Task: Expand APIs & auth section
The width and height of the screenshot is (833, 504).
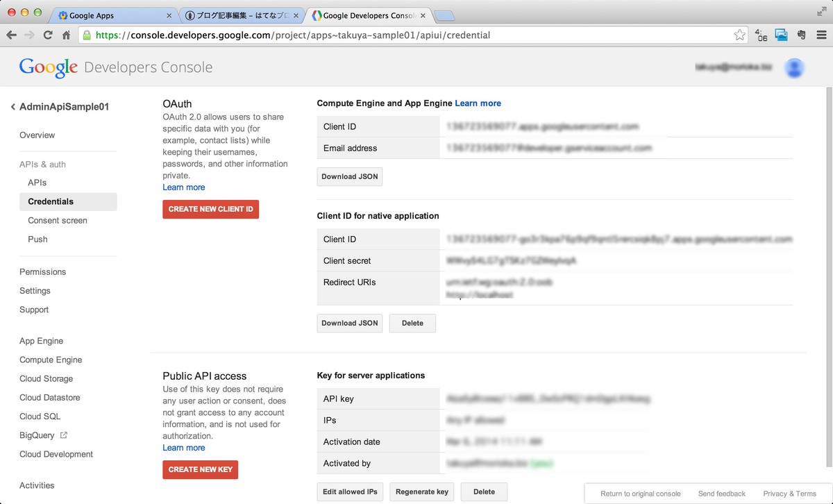Action: pyautogui.click(x=42, y=165)
